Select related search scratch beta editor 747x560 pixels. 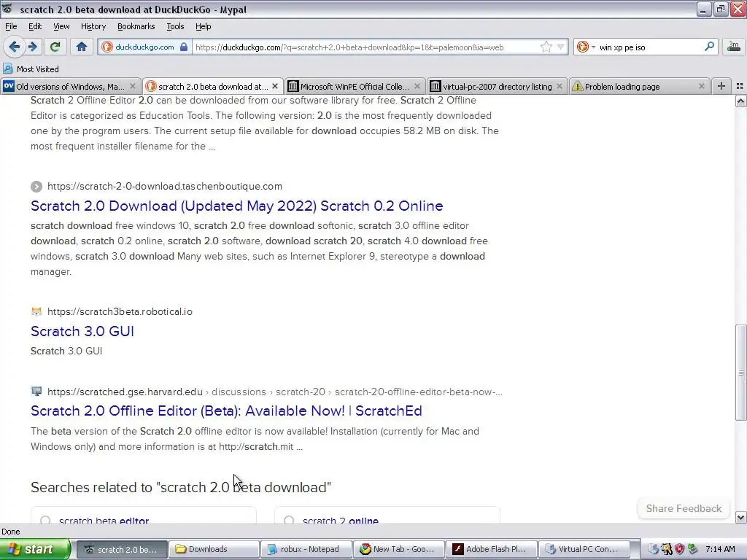(144, 516)
